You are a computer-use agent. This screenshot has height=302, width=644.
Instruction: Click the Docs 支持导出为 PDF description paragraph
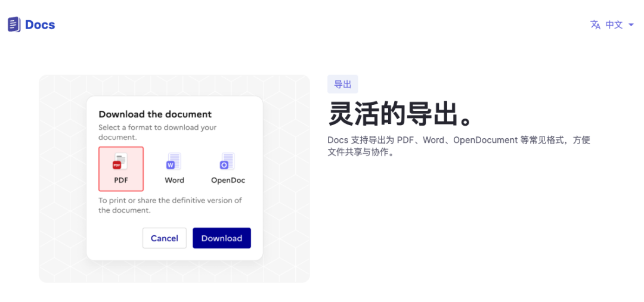(458, 146)
